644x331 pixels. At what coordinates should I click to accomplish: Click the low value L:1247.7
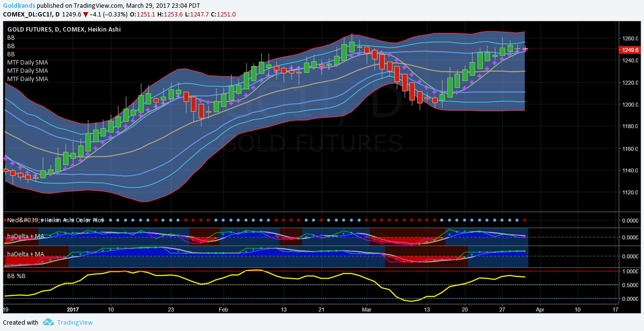197,14
